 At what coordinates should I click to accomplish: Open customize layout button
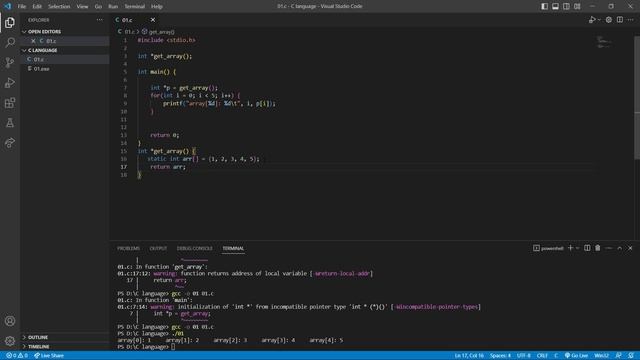(577, 6)
